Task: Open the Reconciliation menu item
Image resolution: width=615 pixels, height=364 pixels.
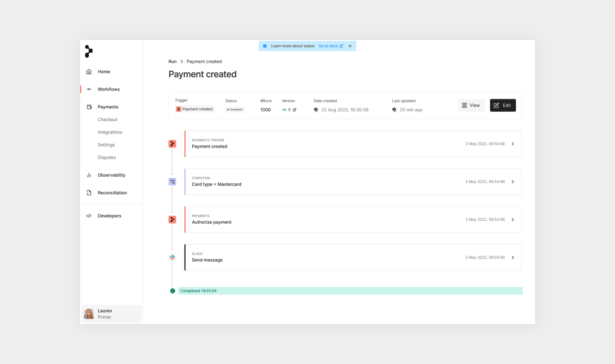Action: [x=111, y=193]
